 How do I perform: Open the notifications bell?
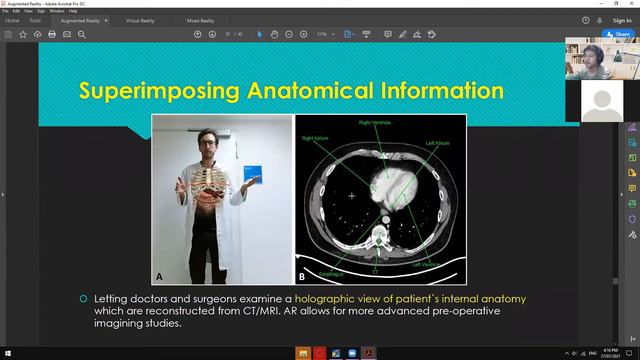click(x=600, y=20)
